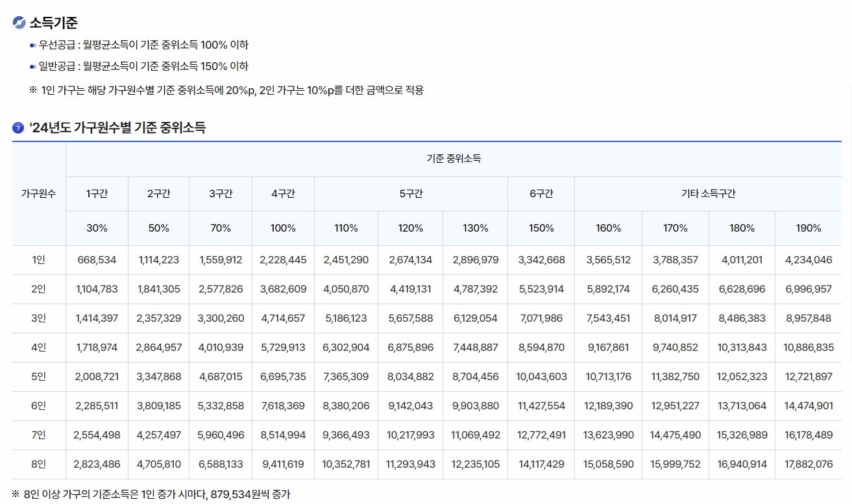Image resolution: width=852 pixels, height=504 pixels.
Task: Click the 100% percentage header cell
Action: pyautogui.click(x=283, y=228)
